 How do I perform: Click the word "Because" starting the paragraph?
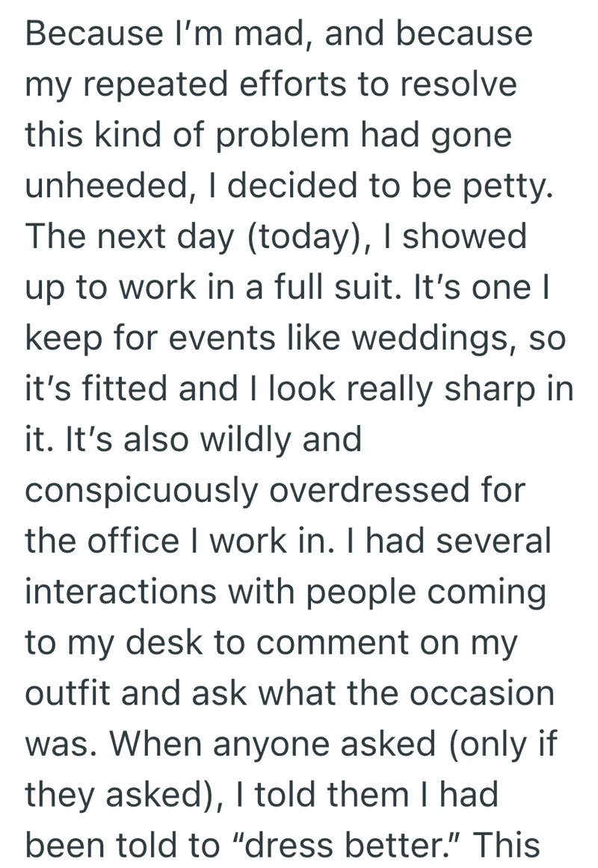pyautogui.click(x=94, y=33)
